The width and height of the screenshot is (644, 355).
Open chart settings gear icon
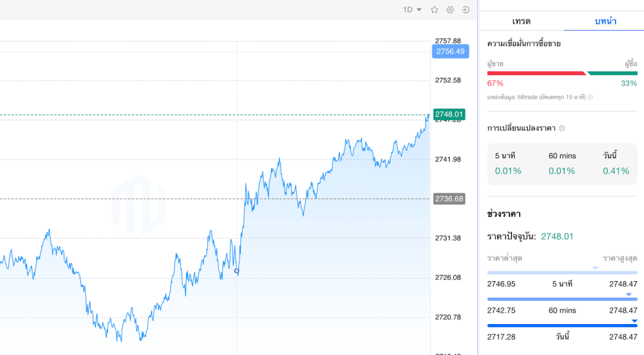click(x=450, y=10)
